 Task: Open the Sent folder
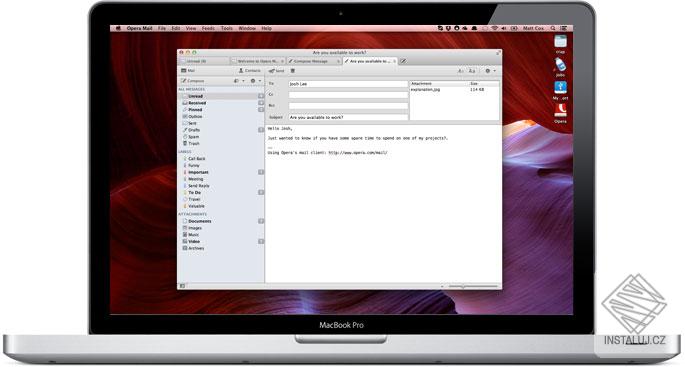pos(221,123)
